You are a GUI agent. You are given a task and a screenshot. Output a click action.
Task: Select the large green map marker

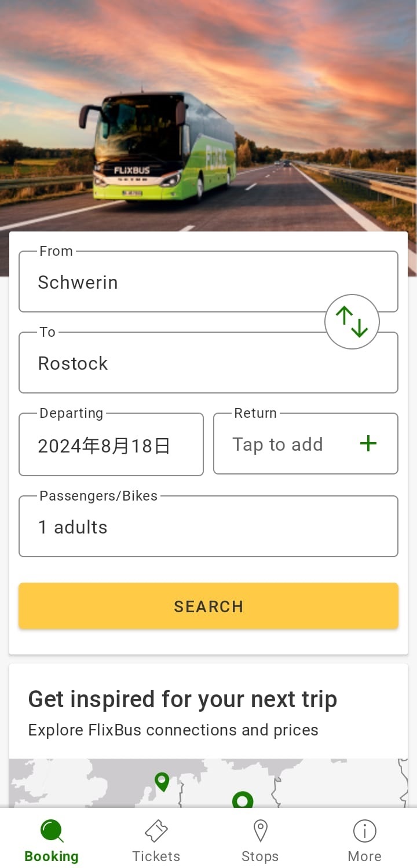point(243,800)
